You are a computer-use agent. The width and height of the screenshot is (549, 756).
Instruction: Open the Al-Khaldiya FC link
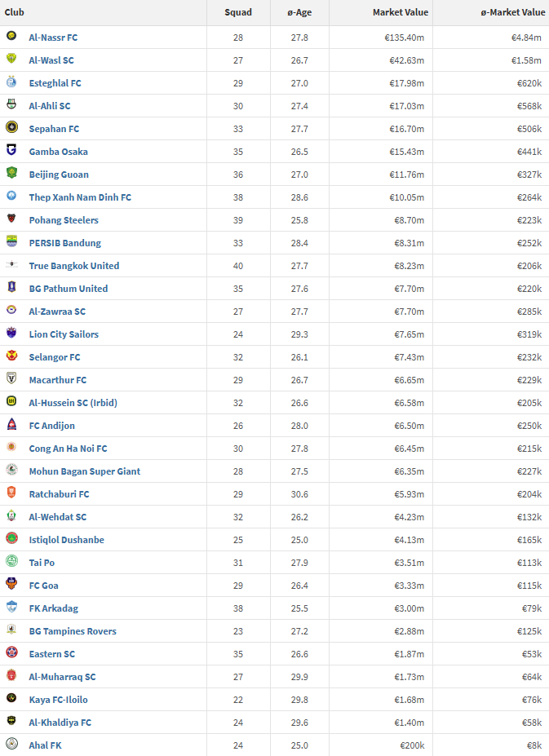60,723
